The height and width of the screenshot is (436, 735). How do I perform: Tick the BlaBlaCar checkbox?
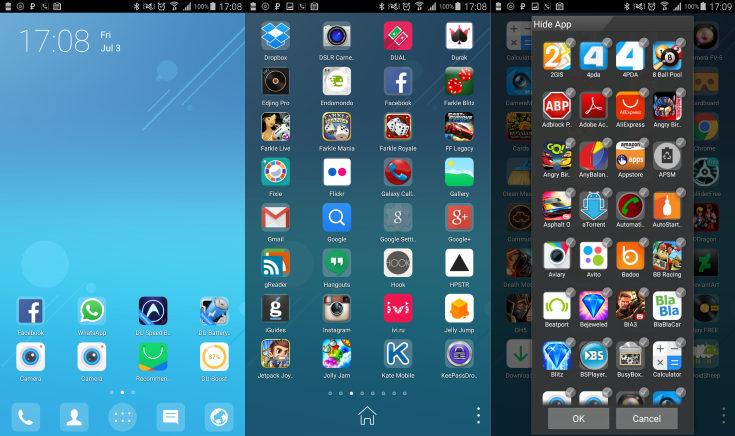(x=681, y=293)
